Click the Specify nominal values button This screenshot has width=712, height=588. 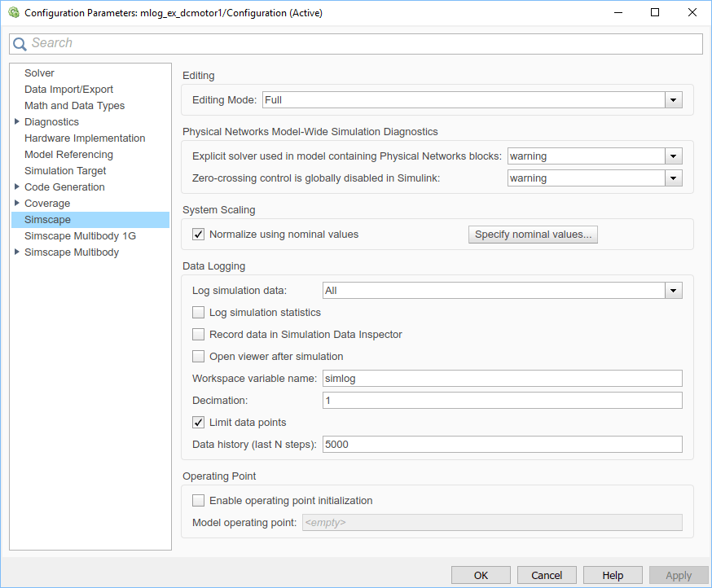click(x=534, y=235)
